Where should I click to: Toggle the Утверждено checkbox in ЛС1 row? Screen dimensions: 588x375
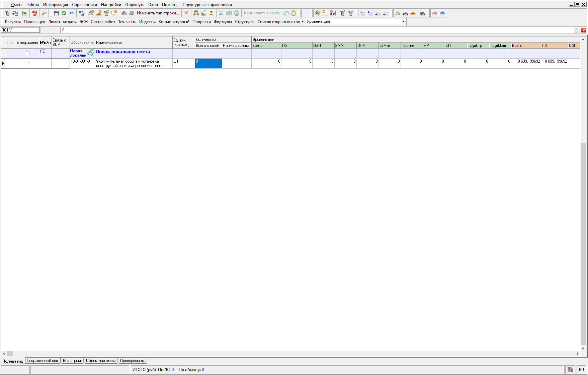(x=28, y=53)
